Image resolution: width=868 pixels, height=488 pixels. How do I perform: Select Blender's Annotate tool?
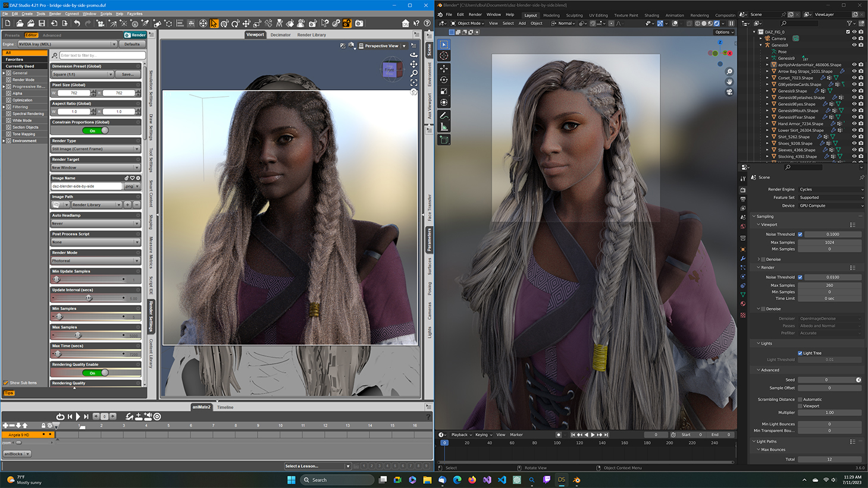pyautogui.click(x=444, y=116)
